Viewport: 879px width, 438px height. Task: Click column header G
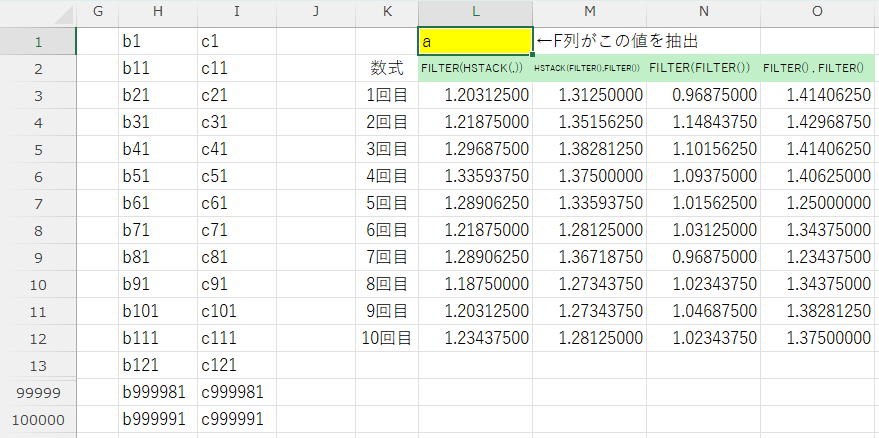[98, 12]
